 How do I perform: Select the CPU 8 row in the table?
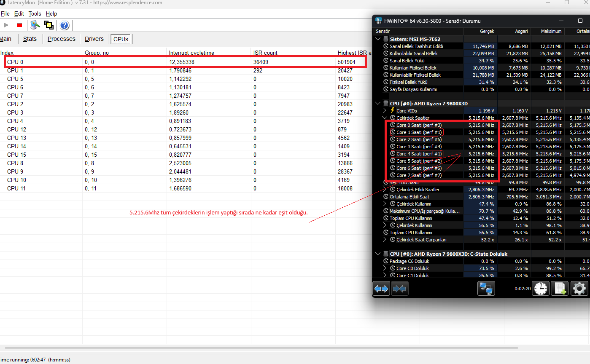click(x=186, y=163)
